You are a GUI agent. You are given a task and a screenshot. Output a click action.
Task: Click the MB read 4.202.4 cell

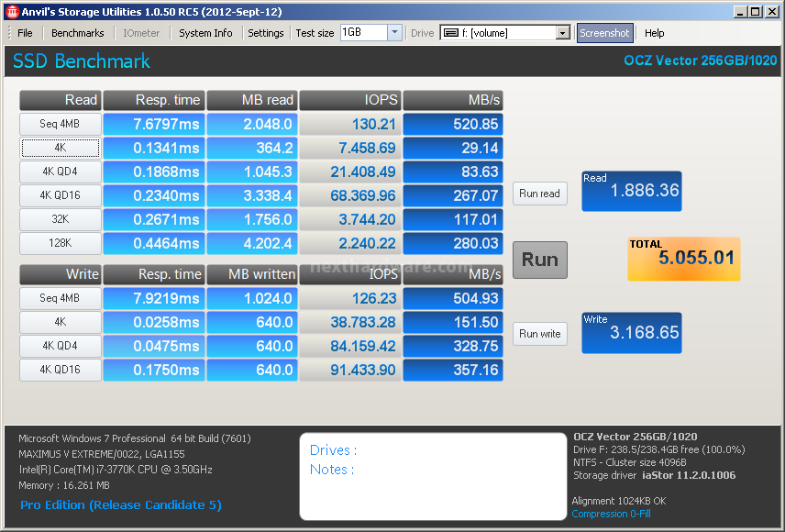[252, 243]
